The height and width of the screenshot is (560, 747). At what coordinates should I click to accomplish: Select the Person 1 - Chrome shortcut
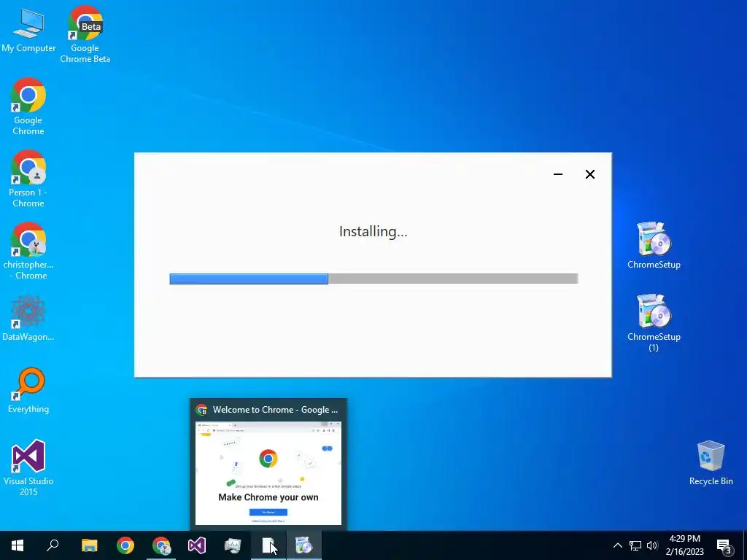click(x=28, y=179)
